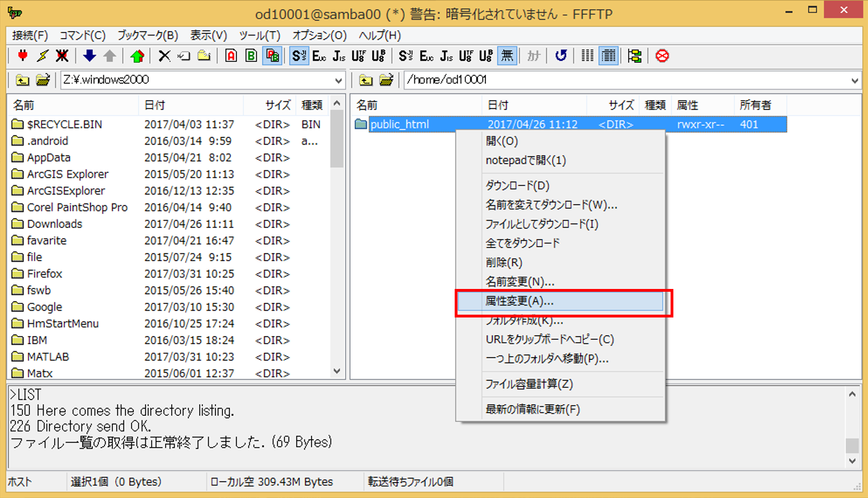Click the green Mirroring Upload icon
Screen dimensions: 868x498
[137, 56]
